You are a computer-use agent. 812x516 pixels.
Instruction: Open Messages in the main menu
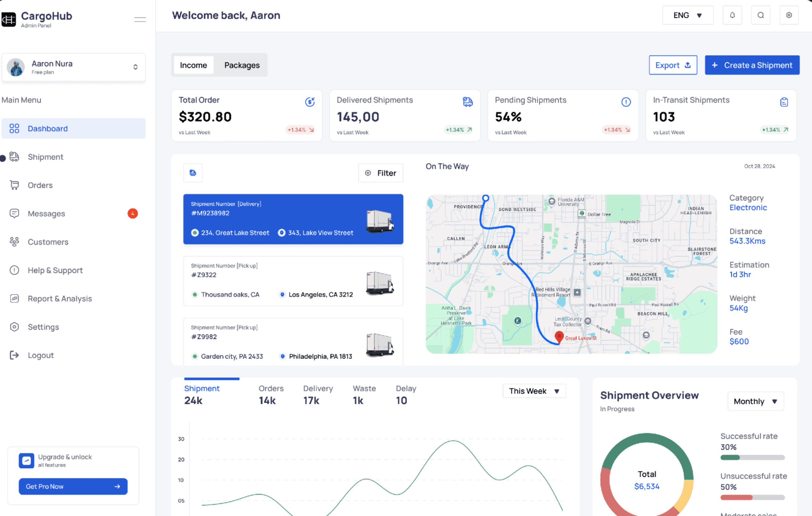tap(47, 214)
